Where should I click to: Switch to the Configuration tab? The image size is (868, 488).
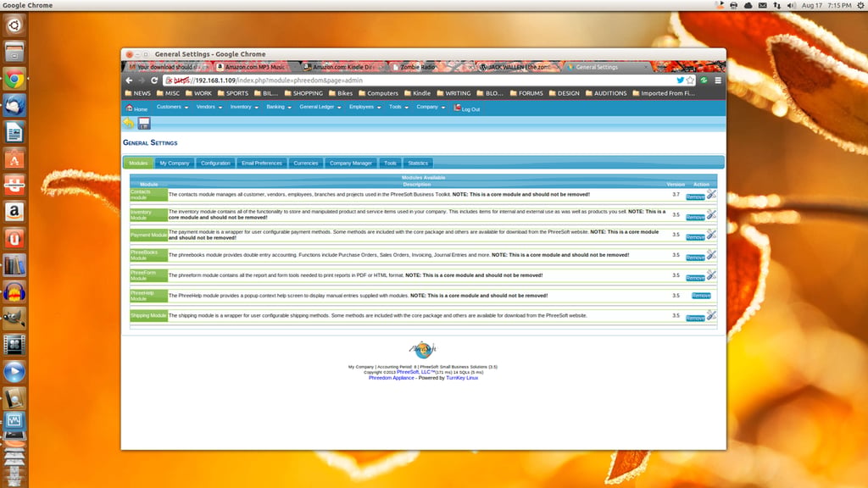[215, 164]
